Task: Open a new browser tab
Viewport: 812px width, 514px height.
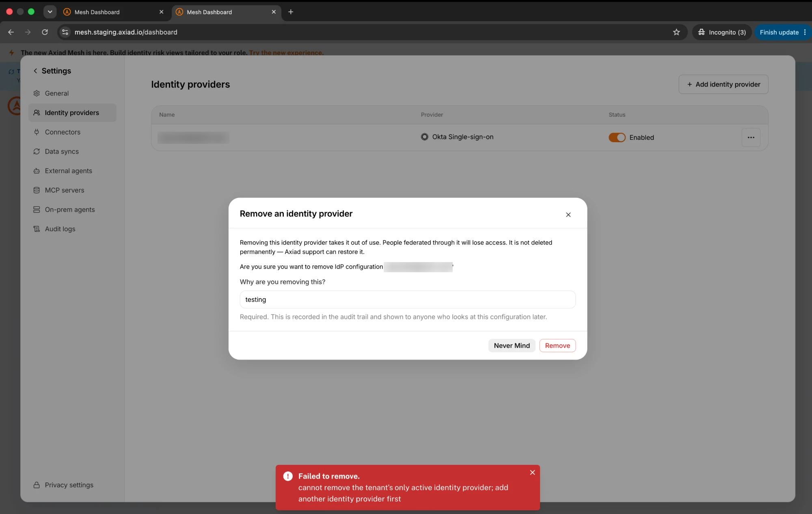Action: (x=291, y=12)
